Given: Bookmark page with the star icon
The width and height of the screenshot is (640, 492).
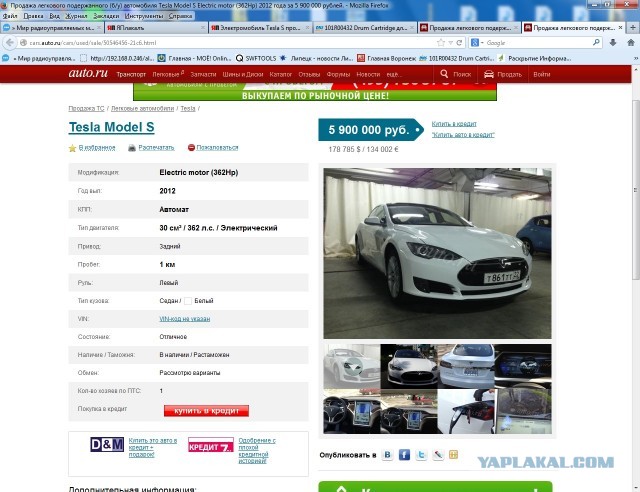Looking at the screenshot, I should click(x=441, y=42).
